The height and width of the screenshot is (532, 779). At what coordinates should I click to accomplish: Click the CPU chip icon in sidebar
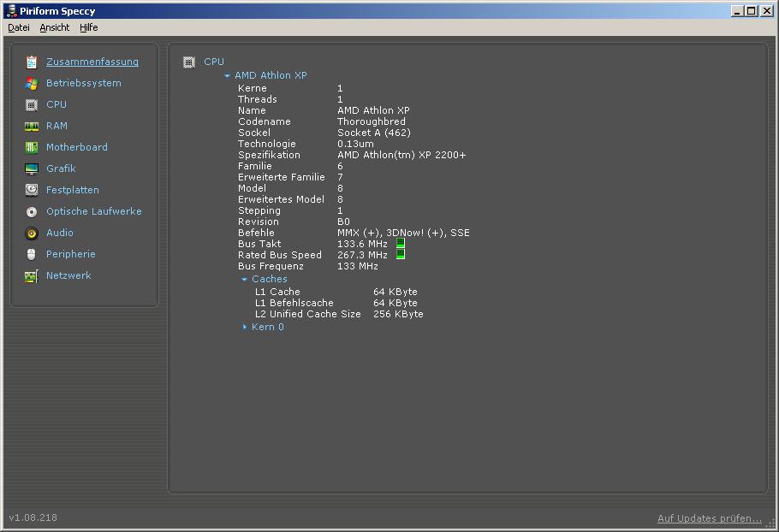pyautogui.click(x=32, y=104)
